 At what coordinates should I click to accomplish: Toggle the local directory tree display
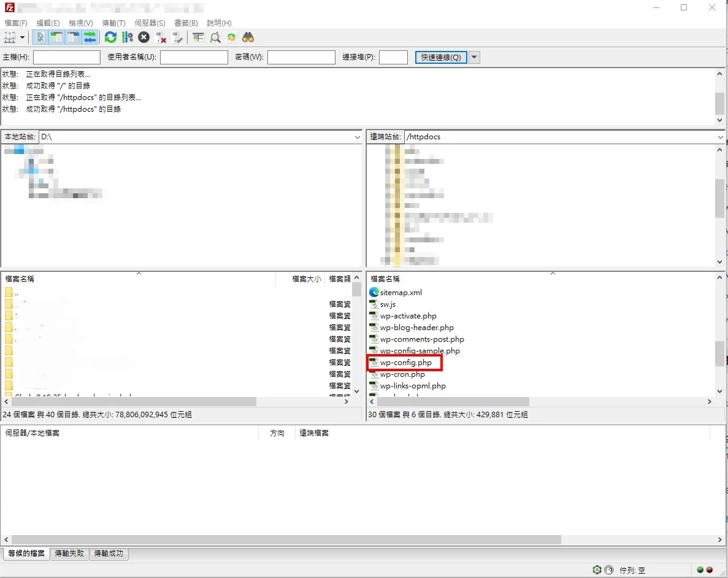point(56,37)
